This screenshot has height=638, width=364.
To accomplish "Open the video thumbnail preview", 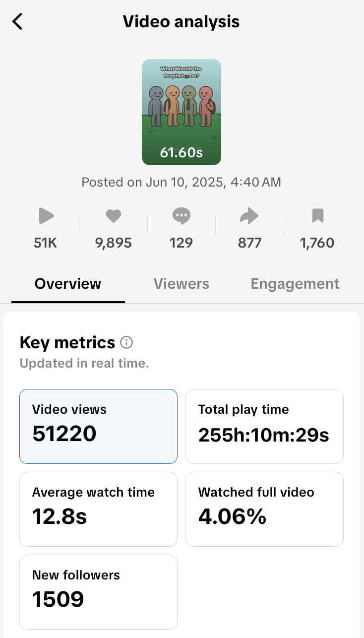I will click(x=182, y=112).
